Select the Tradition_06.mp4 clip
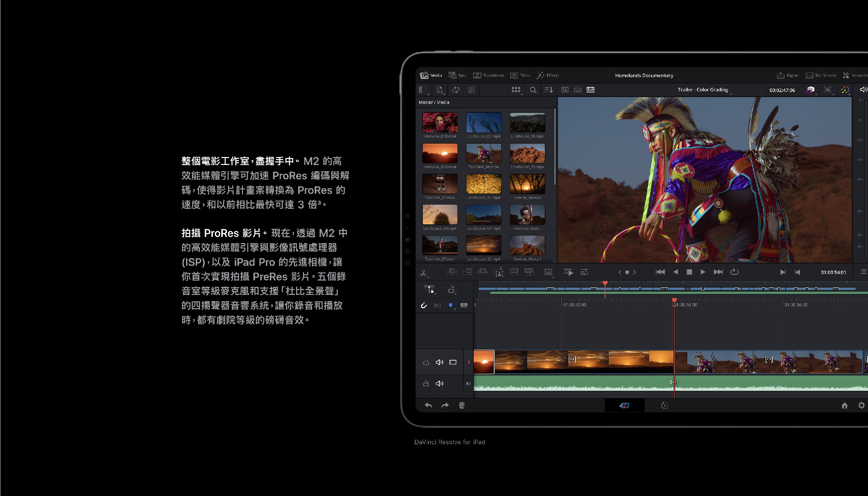The height and width of the screenshot is (496, 868). click(483, 153)
